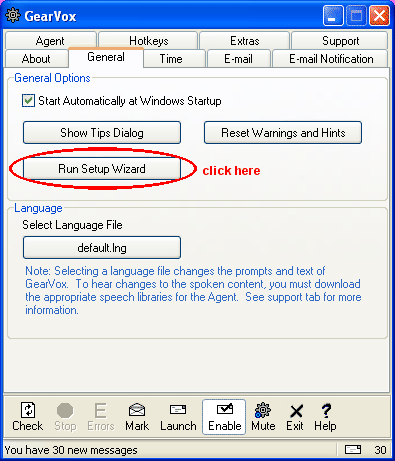Switch to the E-mail tab
Image resolution: width=395 pixels, height=461 pixels.
[238, 59]
